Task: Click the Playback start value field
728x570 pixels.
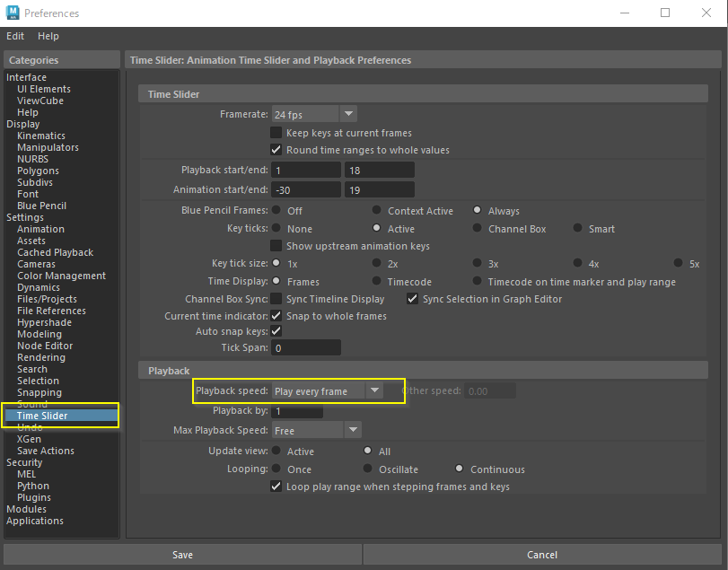Action: click(306, 171)
